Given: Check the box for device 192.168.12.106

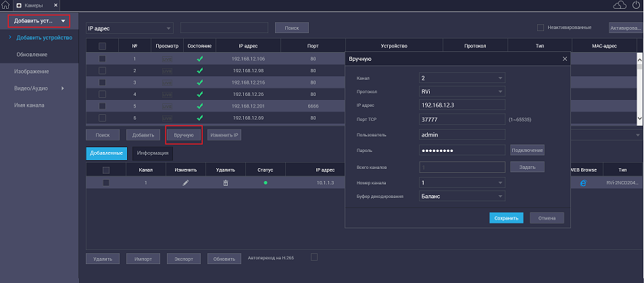Looking at the screenshot, I should click(x=103, y=59).
